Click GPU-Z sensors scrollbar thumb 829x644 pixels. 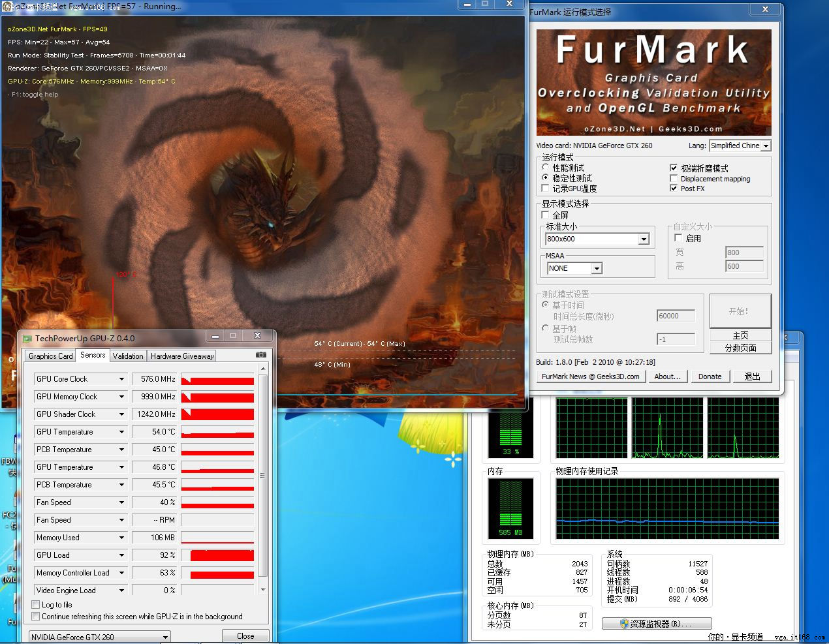tap(263, 475)
